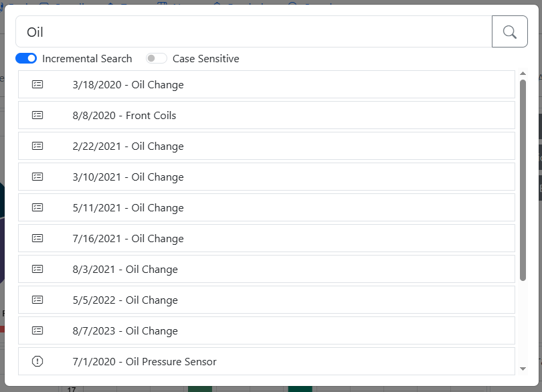The width and height of the screenshot is (542, 392).
Task: Click the record icon for 8/7/2023 Oil Change
Action: (x=37, y=331)
